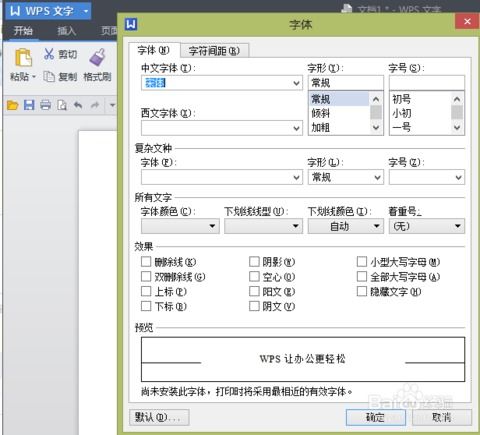
Task: Switch to the 插入 ribbon tab
Action: (67, 31)
